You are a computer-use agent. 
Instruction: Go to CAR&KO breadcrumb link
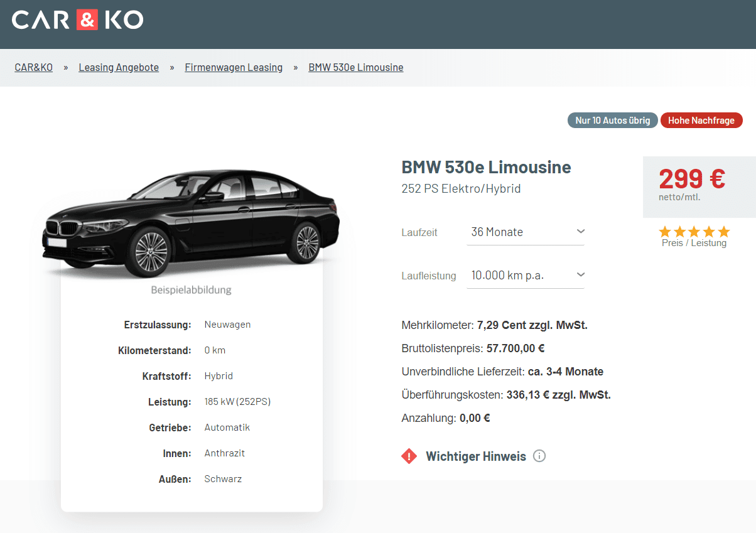click(34, 67)
